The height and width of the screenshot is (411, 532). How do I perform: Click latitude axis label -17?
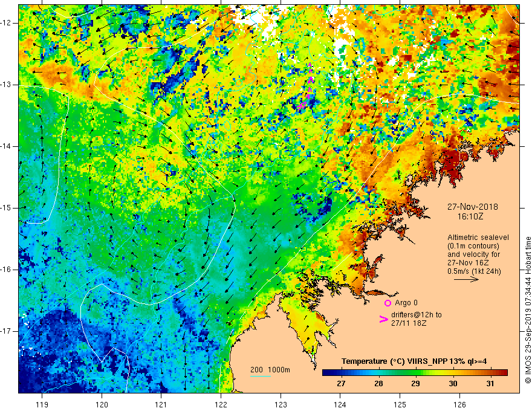(6, 331)
